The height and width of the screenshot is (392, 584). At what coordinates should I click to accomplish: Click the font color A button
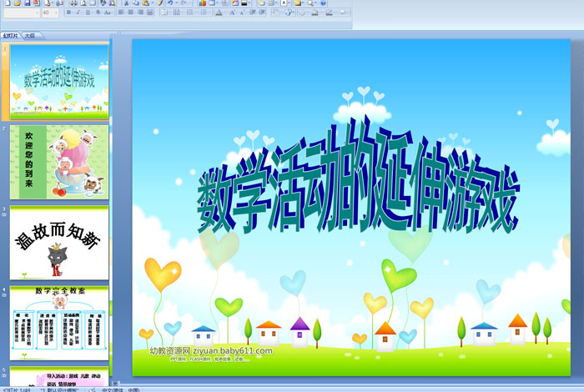tap(219, 13)
